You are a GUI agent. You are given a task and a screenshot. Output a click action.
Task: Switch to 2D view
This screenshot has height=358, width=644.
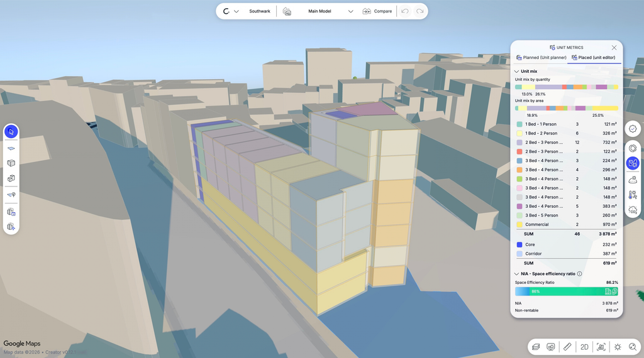(x=584, y=347)
